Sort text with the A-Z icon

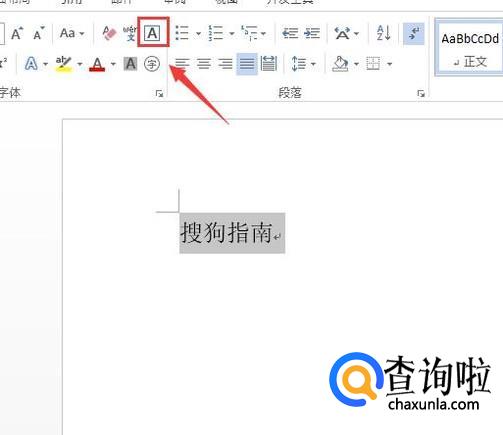click(383, 33)
